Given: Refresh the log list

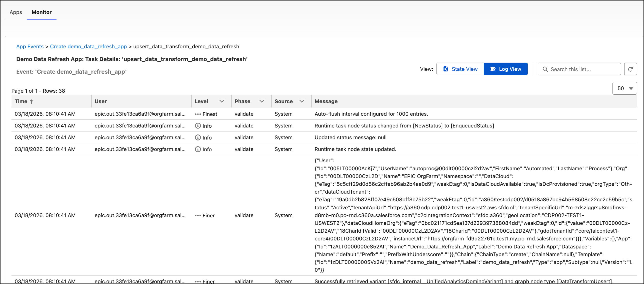Looking at the screenshot, I should click(x=630, y=69).
